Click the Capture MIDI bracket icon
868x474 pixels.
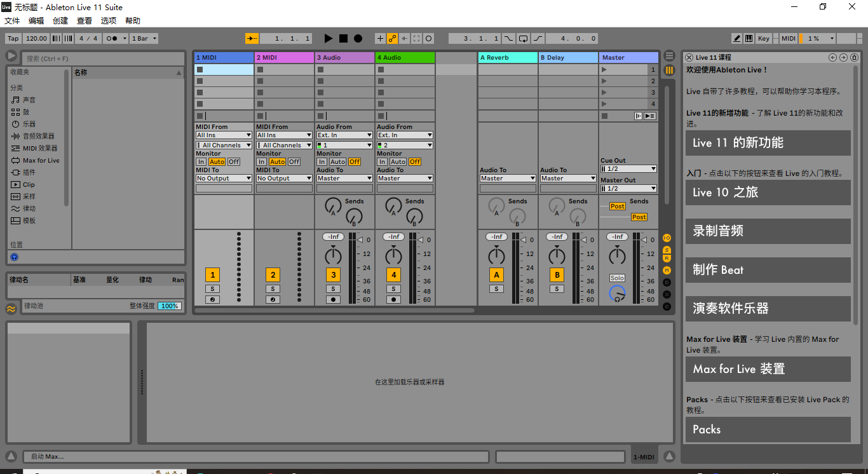pyautogui.click(x=416, y=39)
